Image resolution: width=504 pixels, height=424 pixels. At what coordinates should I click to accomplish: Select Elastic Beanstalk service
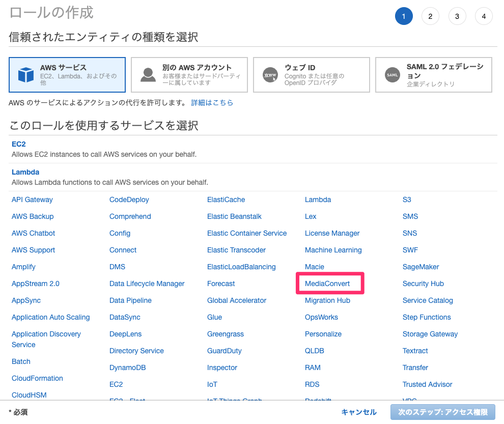click(x=234, y=216)
